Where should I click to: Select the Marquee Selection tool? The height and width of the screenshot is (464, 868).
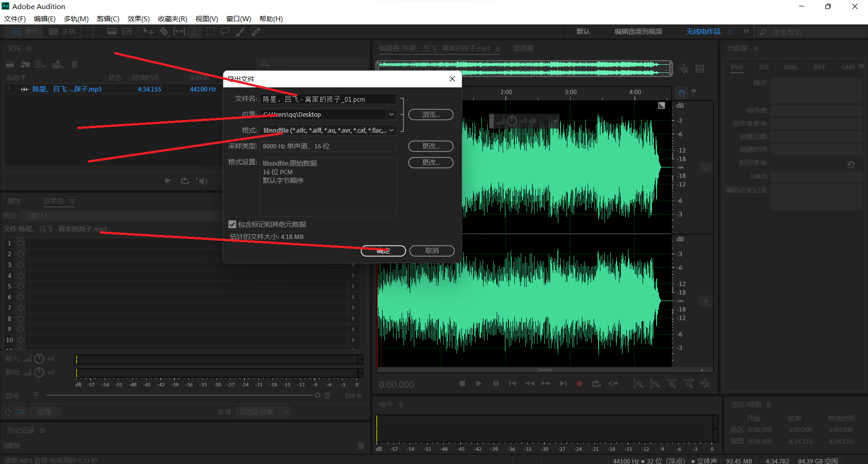coord(210,31)
